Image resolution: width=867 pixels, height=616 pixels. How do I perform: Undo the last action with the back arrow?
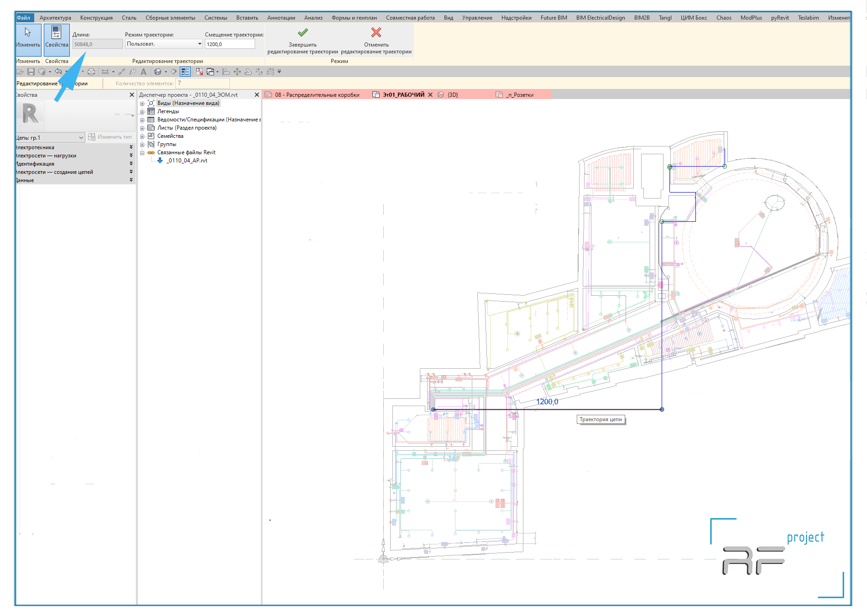click(x=58, y=72)
